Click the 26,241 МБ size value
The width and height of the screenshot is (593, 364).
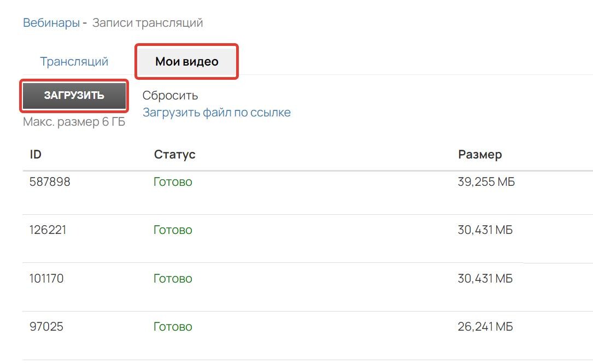(x=485, y=326)
